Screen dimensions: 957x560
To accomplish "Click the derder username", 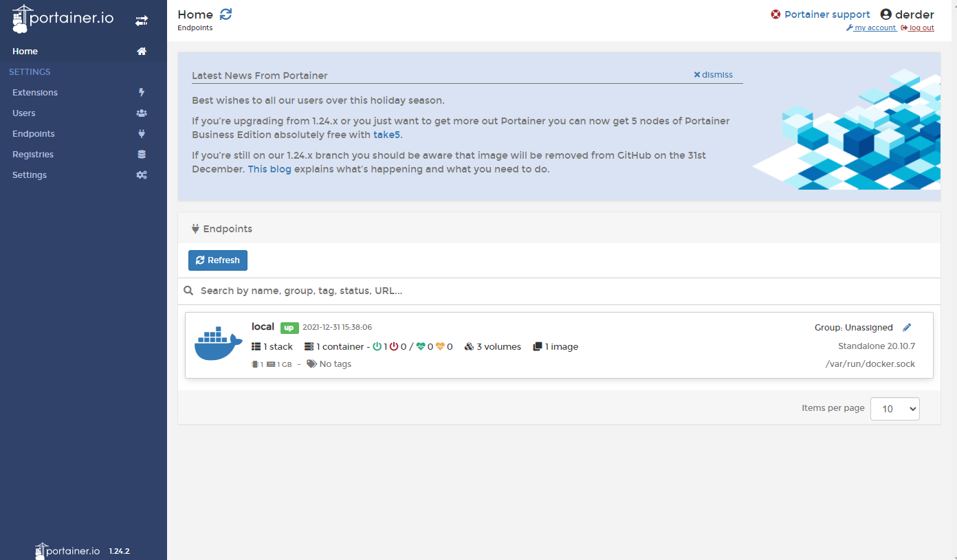I will click(x=914, y=14).
